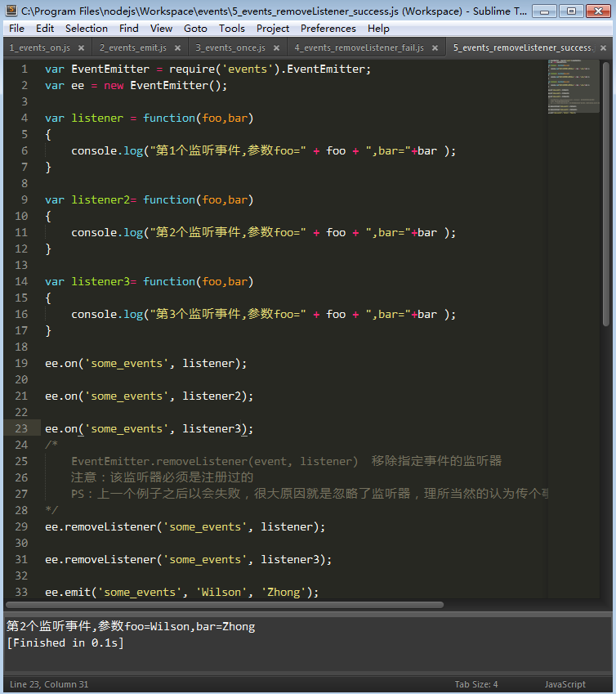
Task: Click 'listener2=' declaration on line 9
Action: [104, 200]
